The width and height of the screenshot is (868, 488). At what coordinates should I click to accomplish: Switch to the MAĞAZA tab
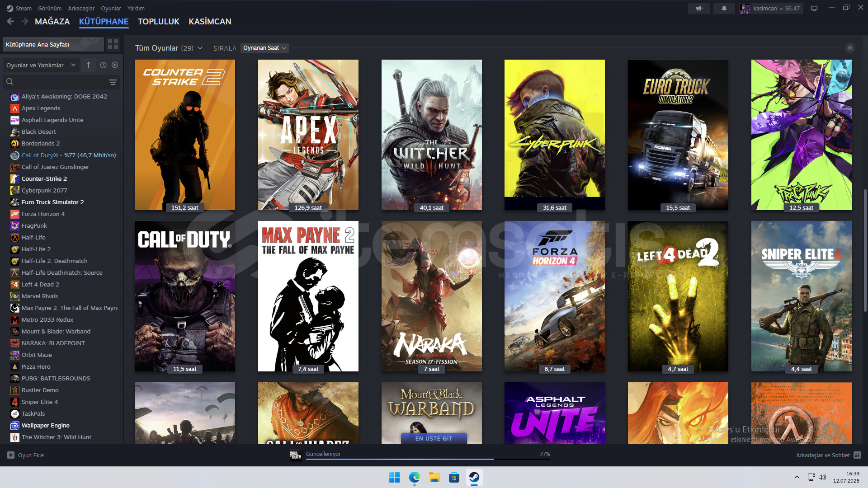(52, 21)
